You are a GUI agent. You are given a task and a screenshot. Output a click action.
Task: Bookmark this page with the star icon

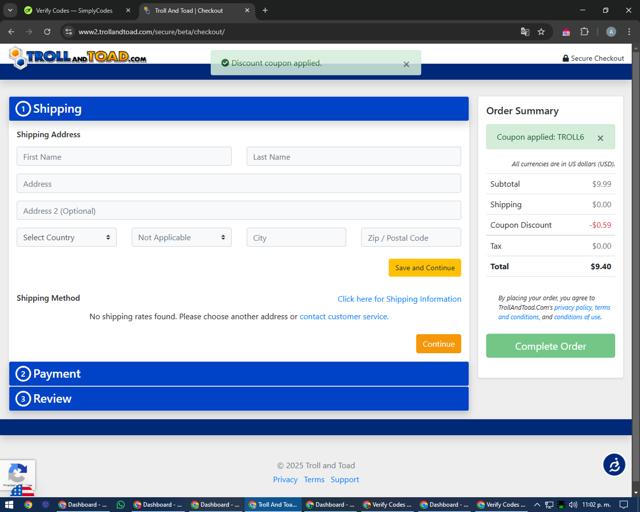click(541, 32)
